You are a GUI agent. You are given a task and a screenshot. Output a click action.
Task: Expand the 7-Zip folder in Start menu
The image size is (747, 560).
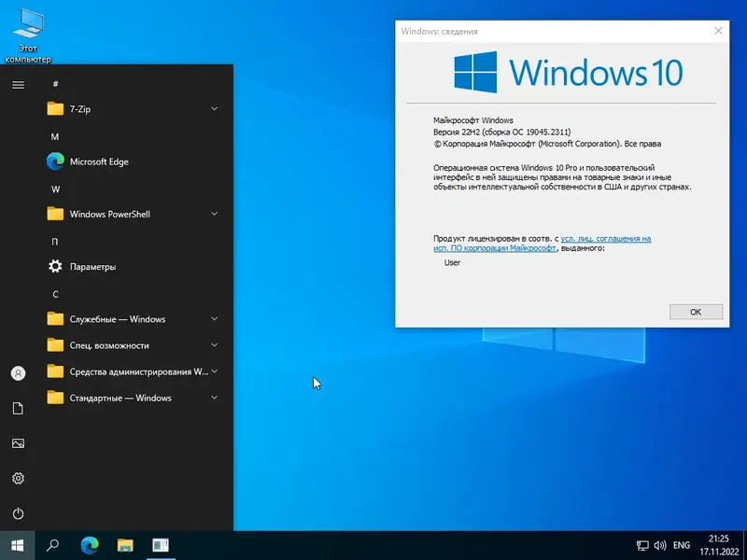(213, 108)
